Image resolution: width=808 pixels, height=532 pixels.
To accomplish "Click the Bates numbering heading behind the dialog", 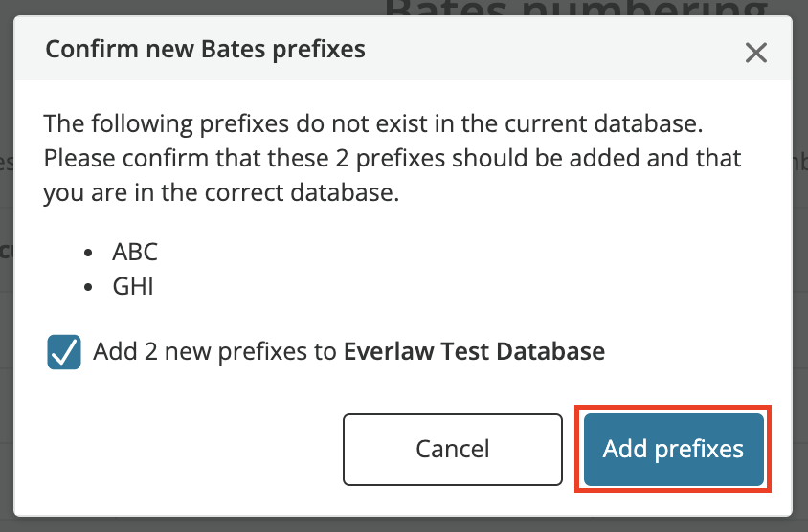I will coord(576,8).
